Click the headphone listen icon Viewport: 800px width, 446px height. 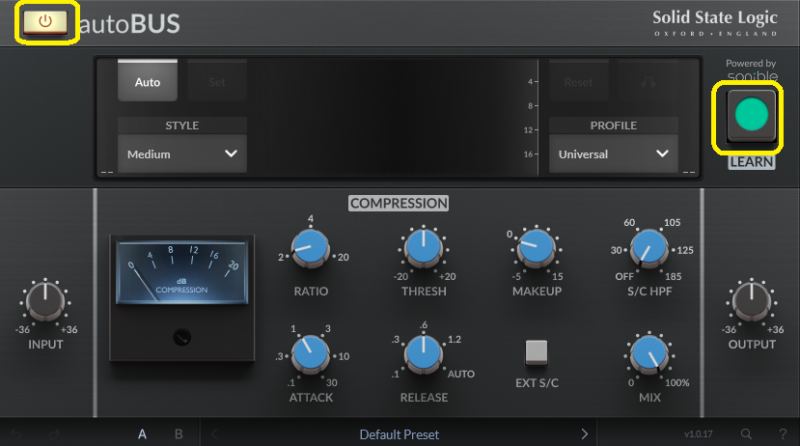pyautogui.click(x=647, y=82)
